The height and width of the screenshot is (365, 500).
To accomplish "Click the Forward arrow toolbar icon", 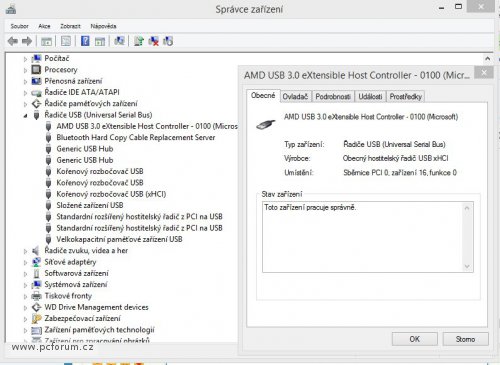I will click(x=27, y=41).
